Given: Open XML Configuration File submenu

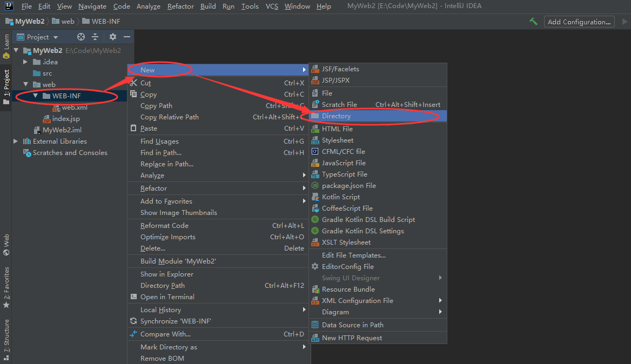Looking at the screenshot, I should tap(378, 301).
